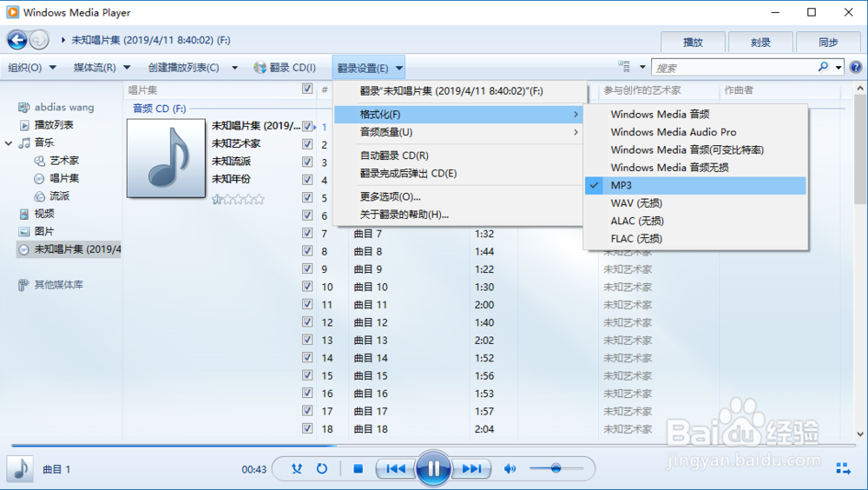Open the search options dropdown arrow
868x490 pixels.
838,68
